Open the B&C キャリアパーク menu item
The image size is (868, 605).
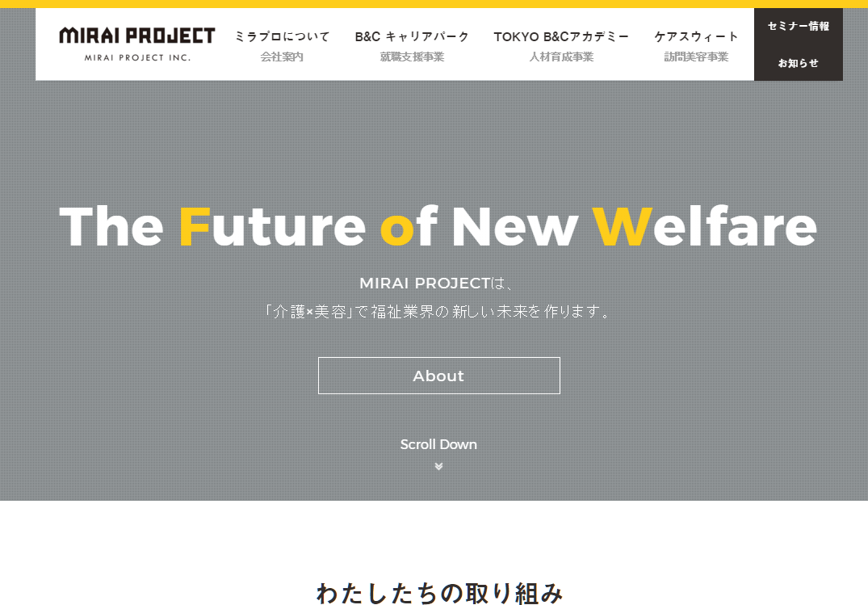pyautogui.click(x=412, y=36)
